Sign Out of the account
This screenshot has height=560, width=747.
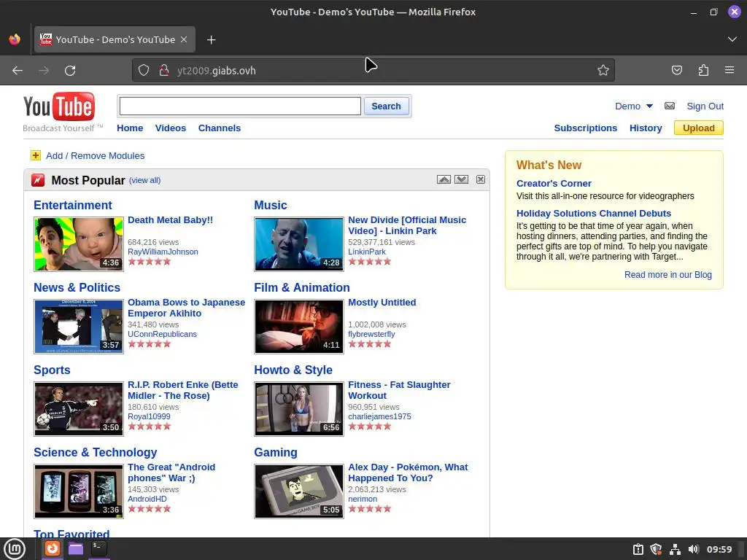pos(705,106)
